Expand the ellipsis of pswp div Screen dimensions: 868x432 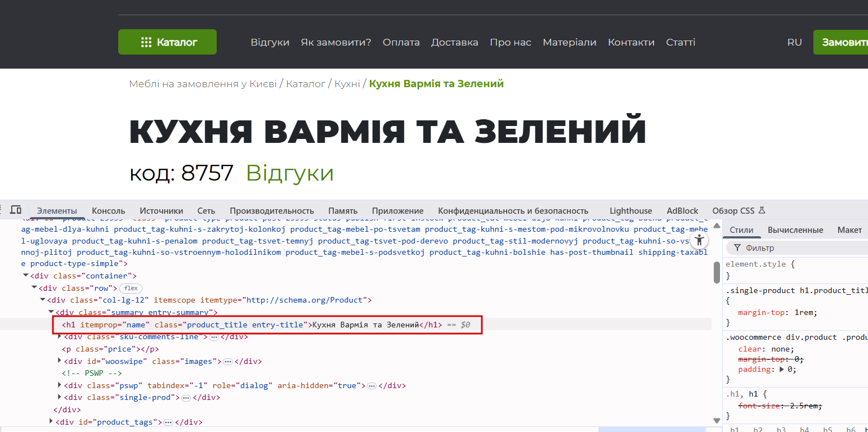pos(372,386)
